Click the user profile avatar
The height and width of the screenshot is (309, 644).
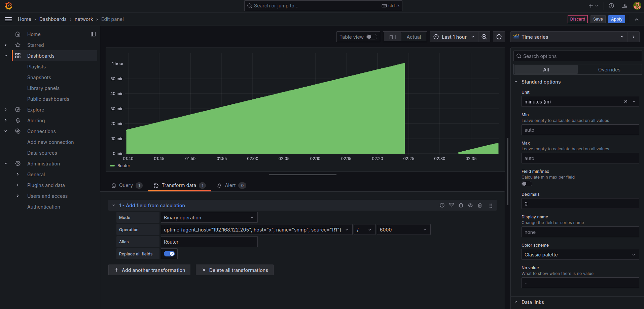pos(637,6)
